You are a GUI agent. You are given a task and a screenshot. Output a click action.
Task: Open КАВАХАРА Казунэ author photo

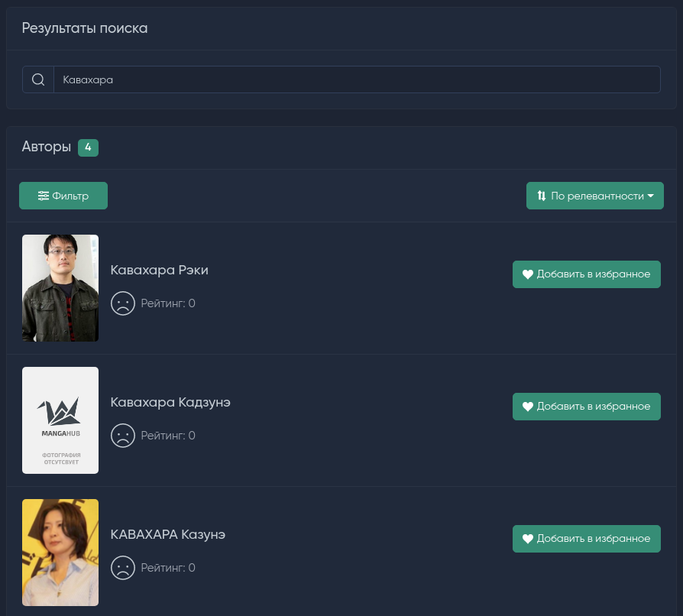pos(60,553)
